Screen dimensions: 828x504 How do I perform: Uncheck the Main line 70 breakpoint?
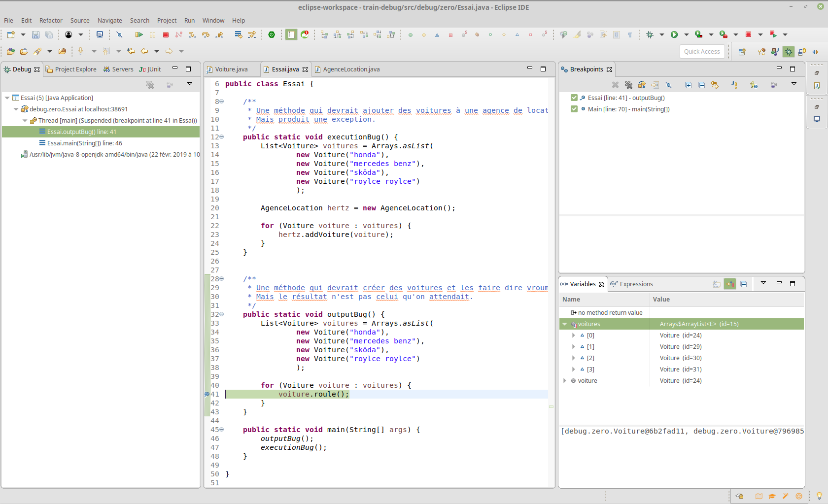pos(574,109)
